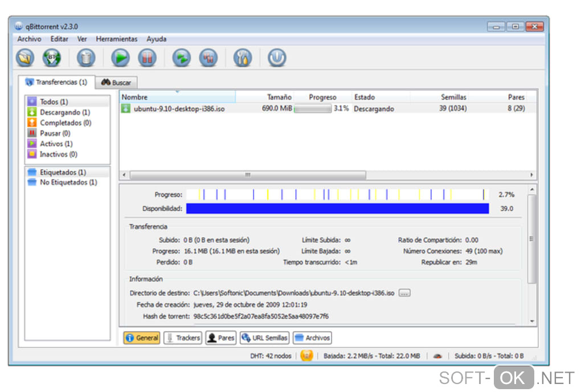Click the right arrow of torrent list scrollbar
The height and width of the screenshot is (392, 581).
click(x=531, y=175)
